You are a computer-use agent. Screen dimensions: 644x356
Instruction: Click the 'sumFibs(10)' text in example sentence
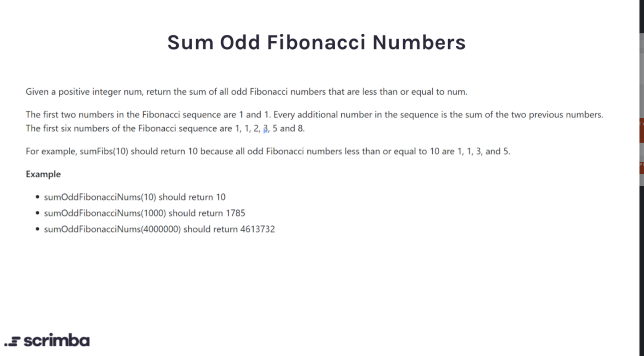[104, 152]
